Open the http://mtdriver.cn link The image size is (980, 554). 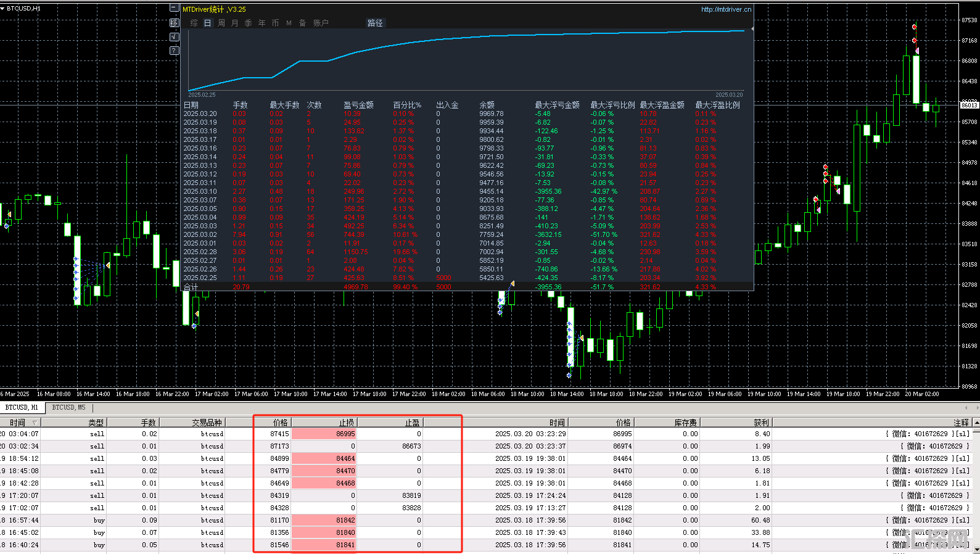point(726,9)
